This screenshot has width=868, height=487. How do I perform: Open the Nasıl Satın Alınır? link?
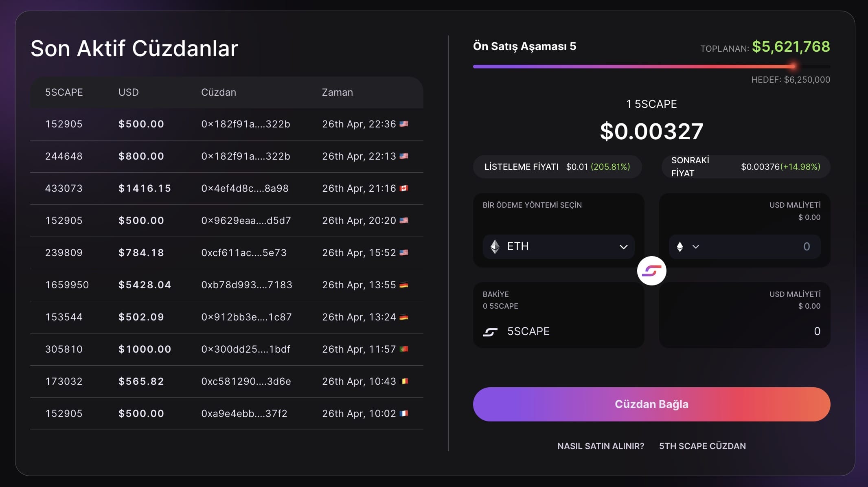[x=601, y=446]
